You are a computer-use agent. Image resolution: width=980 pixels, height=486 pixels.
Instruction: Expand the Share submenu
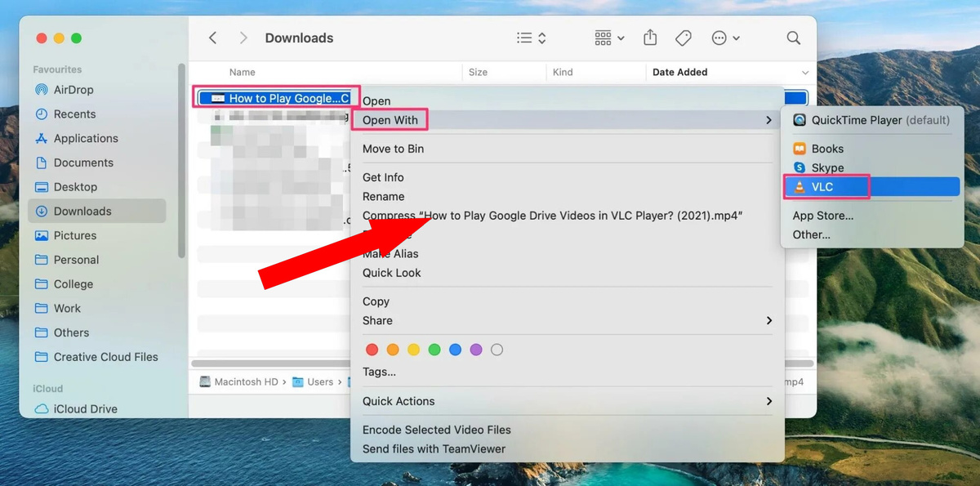click(x=568, y=320)
